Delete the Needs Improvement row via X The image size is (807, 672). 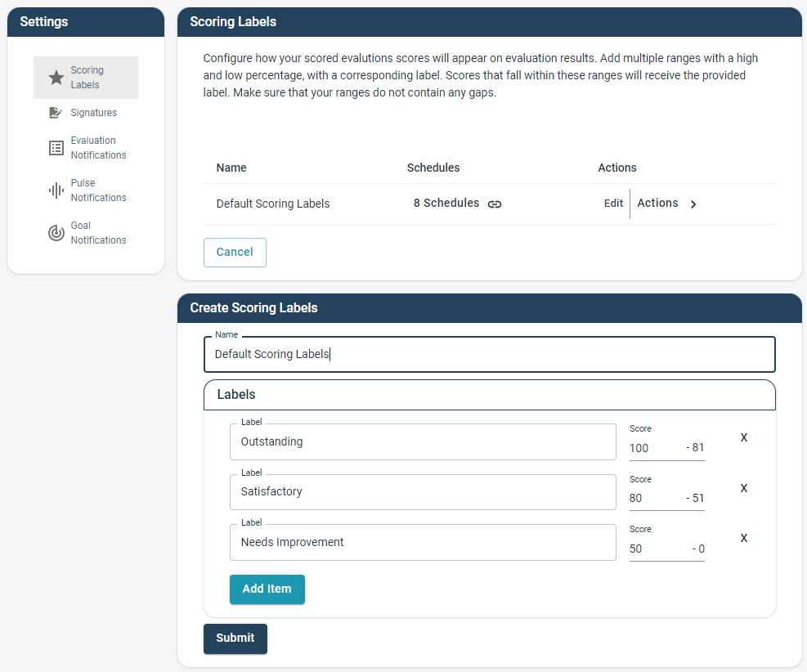743,538
